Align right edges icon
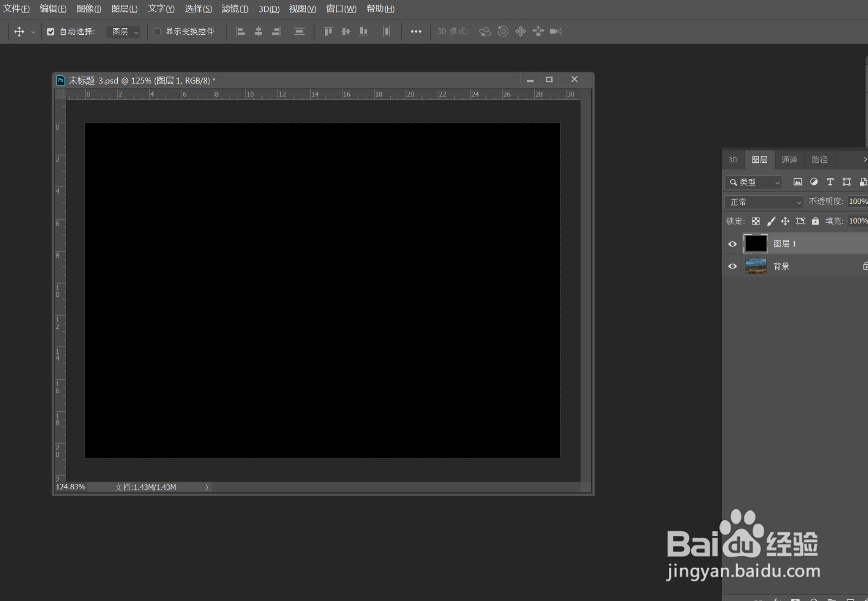The width and height of the screenshot is (868, 601). [276, 31]
